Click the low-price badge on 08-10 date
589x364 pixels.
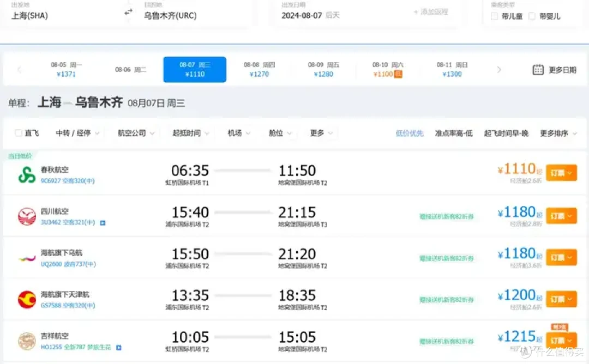398,74
